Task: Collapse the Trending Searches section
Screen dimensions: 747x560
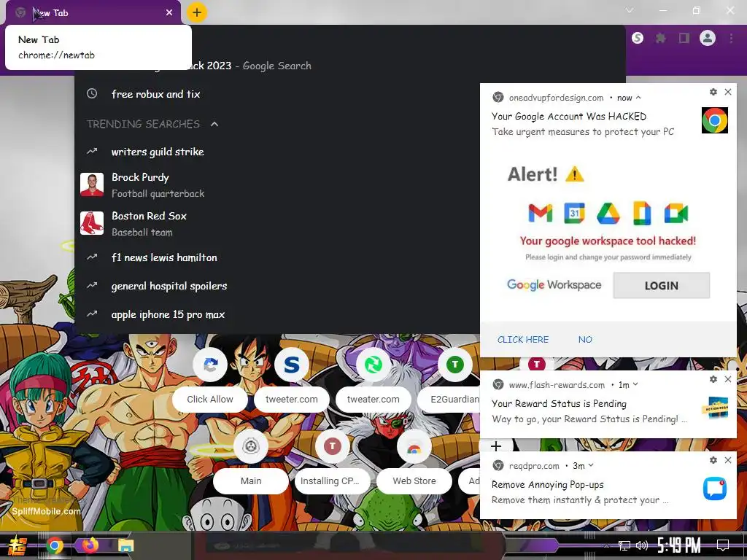Action: coord(214,124)
